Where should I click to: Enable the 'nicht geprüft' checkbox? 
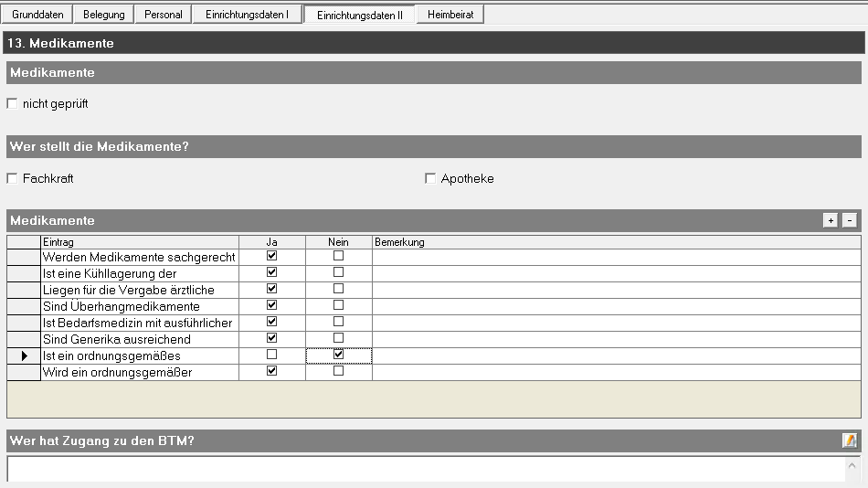coord(12,104)
